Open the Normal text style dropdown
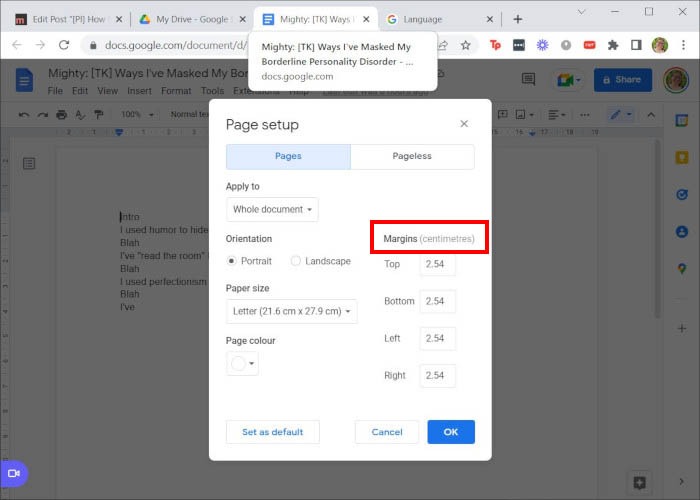Image resolution: width=700 pixels, height=500 pixels. tap(190, 115)
